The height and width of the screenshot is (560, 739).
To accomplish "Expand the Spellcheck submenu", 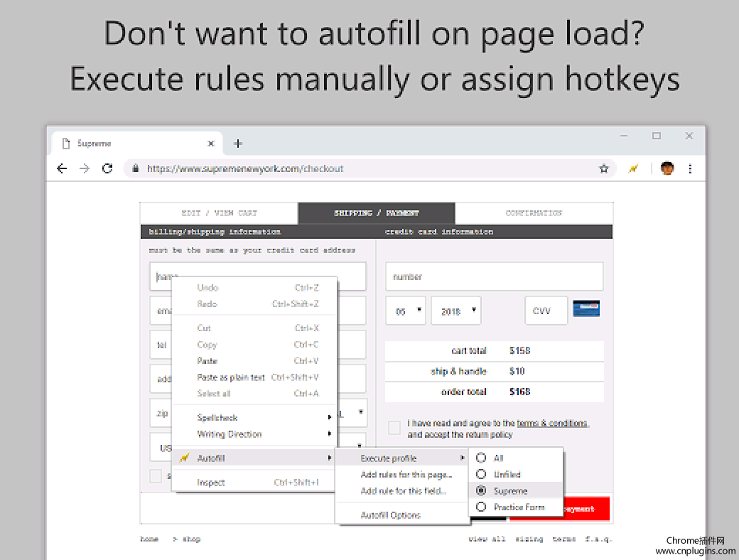I will point(254,418).
